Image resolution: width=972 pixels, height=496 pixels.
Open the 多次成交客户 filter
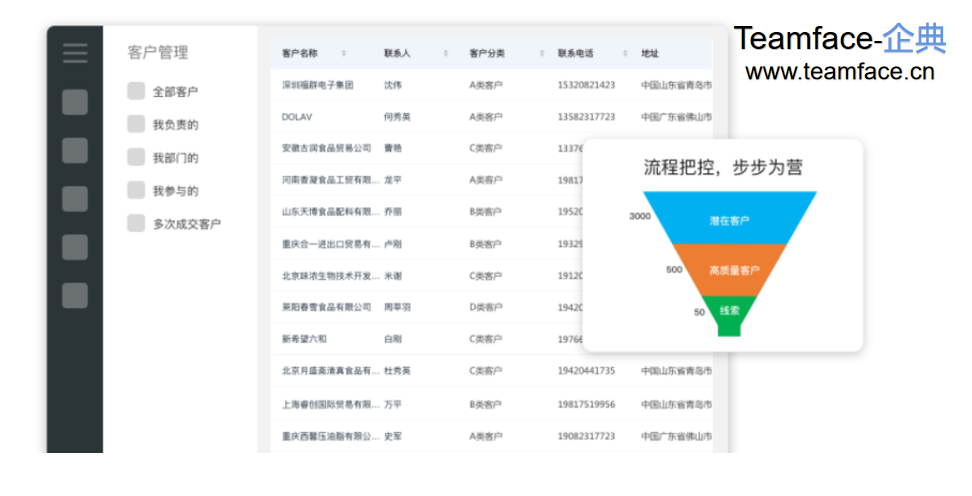pyautogui.click(x=187, y=224)
